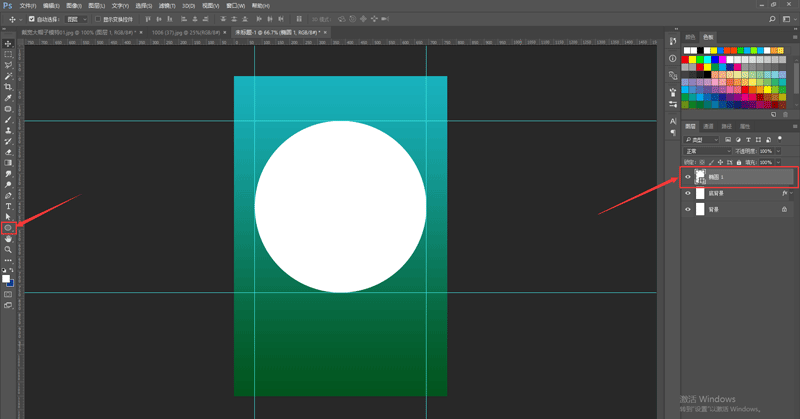Image resolution: width=800 pixels, height=419 pixels.
Task: Change screen mode icon at toolbox bottom
Action: coord(8,305)
